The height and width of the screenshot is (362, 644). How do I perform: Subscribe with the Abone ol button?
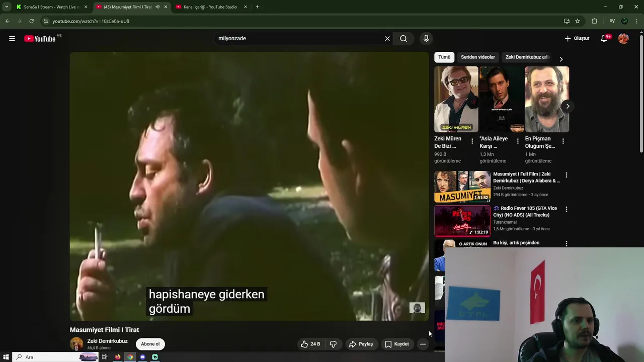150,344
